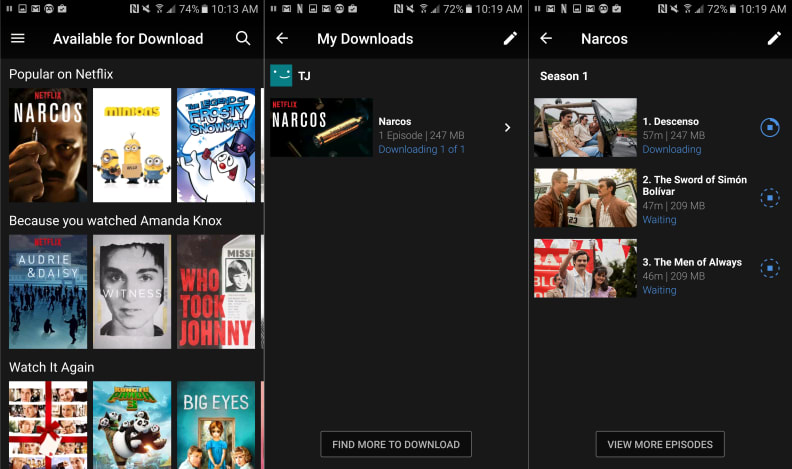Viewport: 792px width, 469px height.
Task: Tap the waiting icon for Sword of Simón Bolívar
Action: (770, 198)
